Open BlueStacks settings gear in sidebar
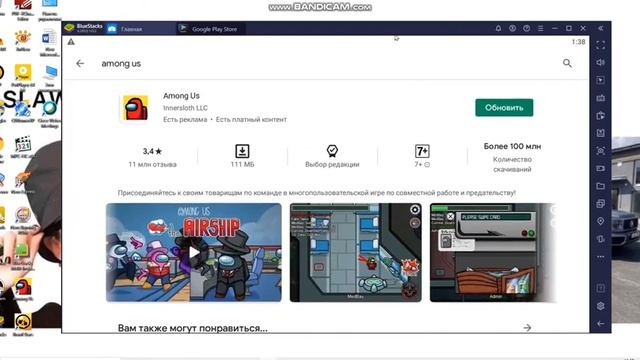The width and height of the screenshot is (640, 360). [600, 306]
